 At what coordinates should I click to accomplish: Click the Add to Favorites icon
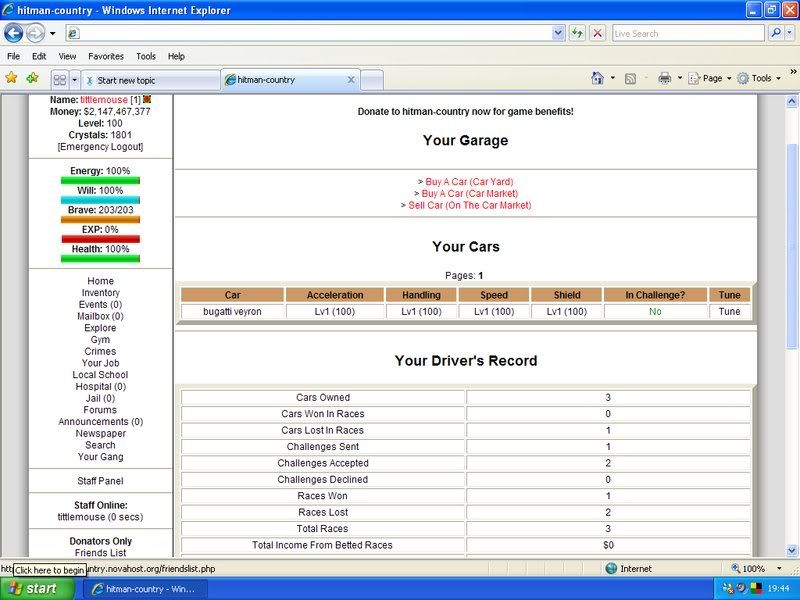pyautogui.click(x=32, y=78)
